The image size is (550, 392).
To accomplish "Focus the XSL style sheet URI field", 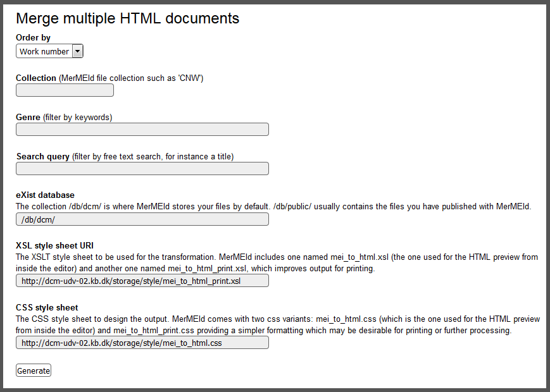I will click(142, 281).
